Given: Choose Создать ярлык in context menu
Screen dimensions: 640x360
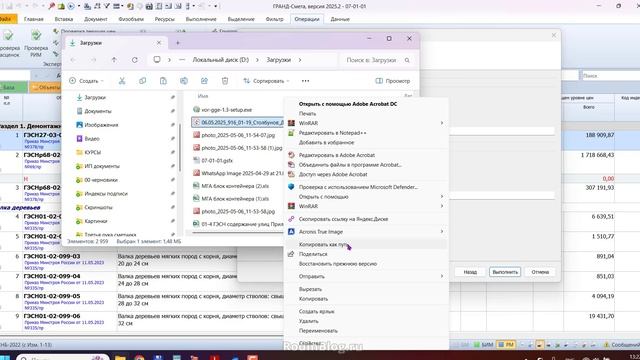Looking at the screenshot, I should pos(316,311).
